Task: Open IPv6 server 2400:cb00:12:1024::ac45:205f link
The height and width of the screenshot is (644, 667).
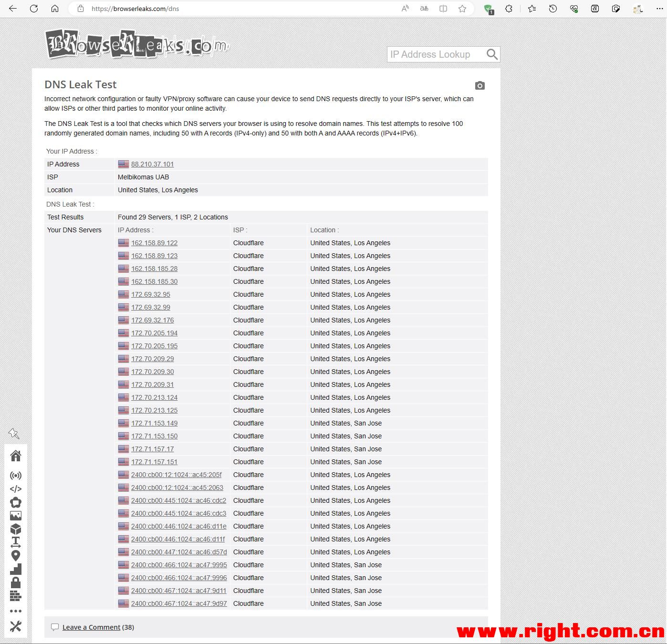Action: 176,475
